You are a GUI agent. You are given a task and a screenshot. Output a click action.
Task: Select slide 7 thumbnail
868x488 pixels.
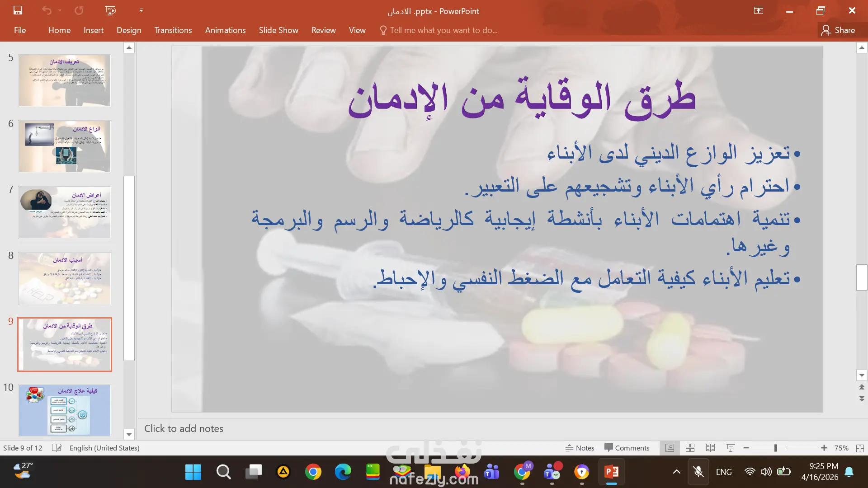[x=65, y=212]
